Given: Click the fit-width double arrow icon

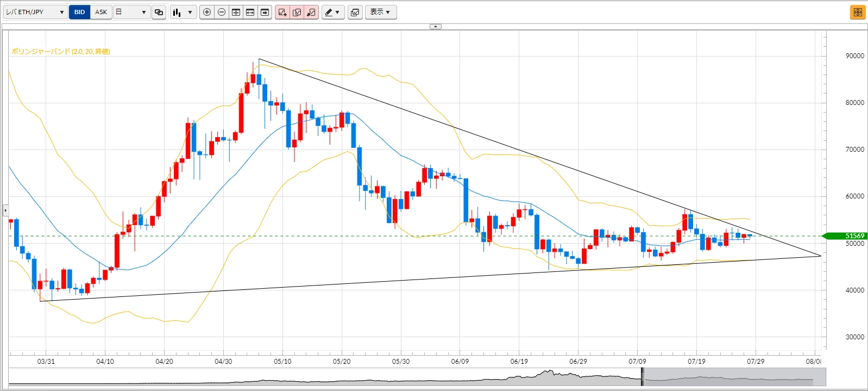Looking at the screenshot, I should (250, 12).
